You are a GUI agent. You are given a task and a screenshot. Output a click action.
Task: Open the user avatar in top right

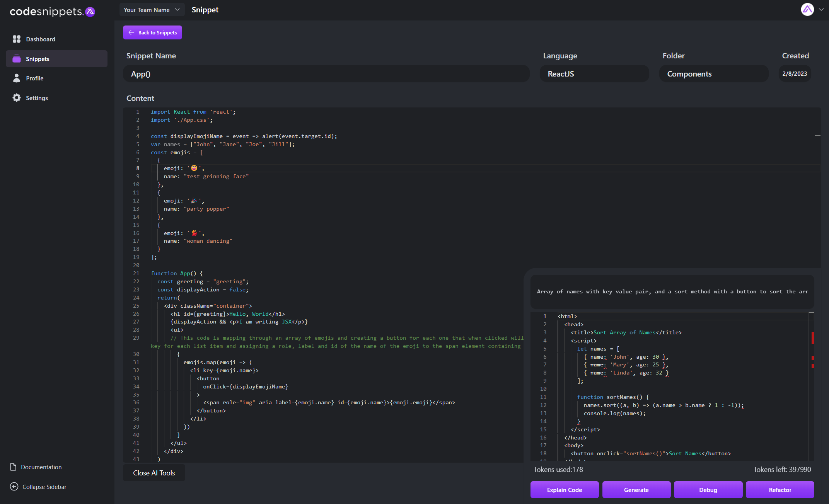[807, 10]
